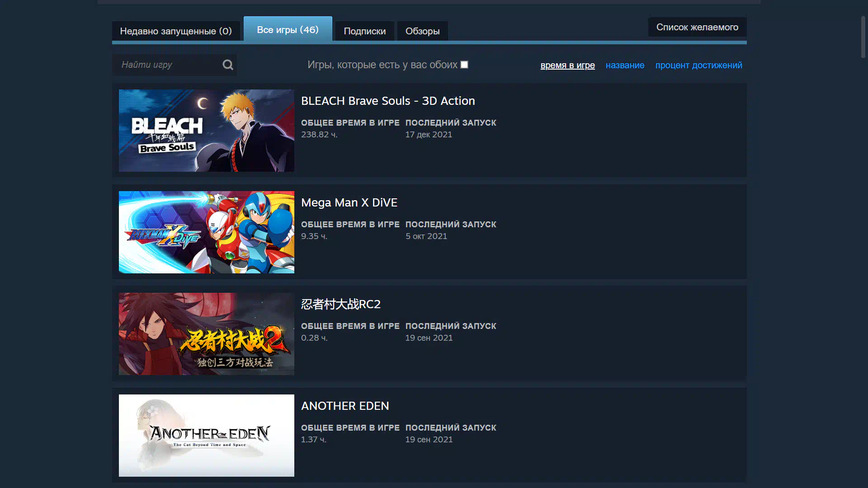Toggle the games you both own checkbox
The width and height of the screenshot is (868, 488).
[x=464, y=65]
